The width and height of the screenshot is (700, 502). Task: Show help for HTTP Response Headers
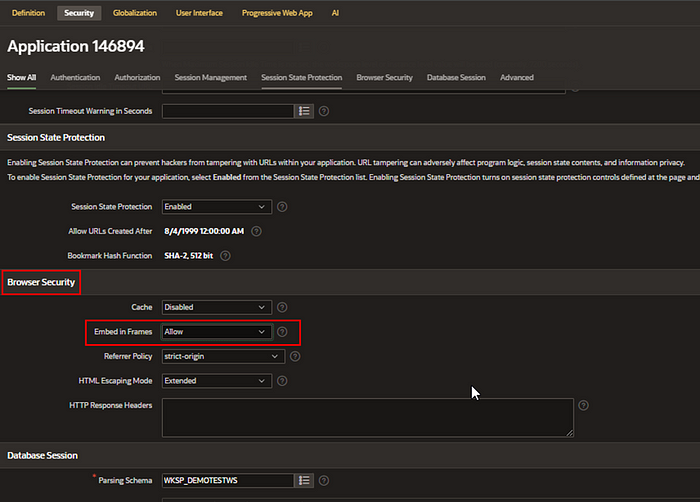coord(583,406)
